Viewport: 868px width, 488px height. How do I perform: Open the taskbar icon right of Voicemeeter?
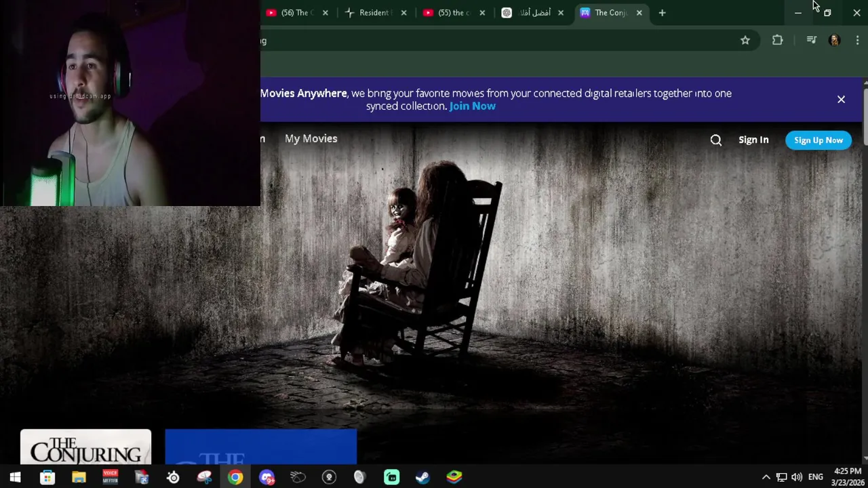coord(142,477)
